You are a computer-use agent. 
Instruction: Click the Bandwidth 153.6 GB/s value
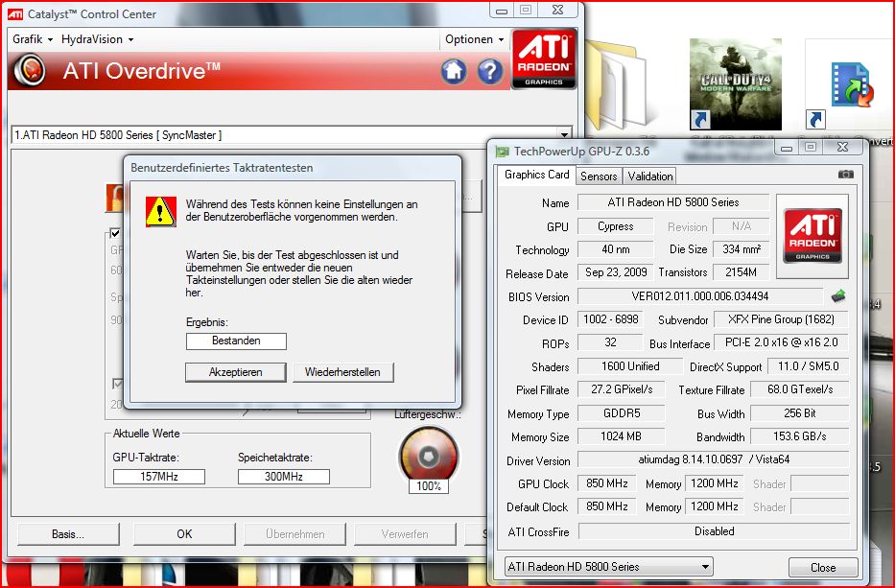tap(800, 436)
